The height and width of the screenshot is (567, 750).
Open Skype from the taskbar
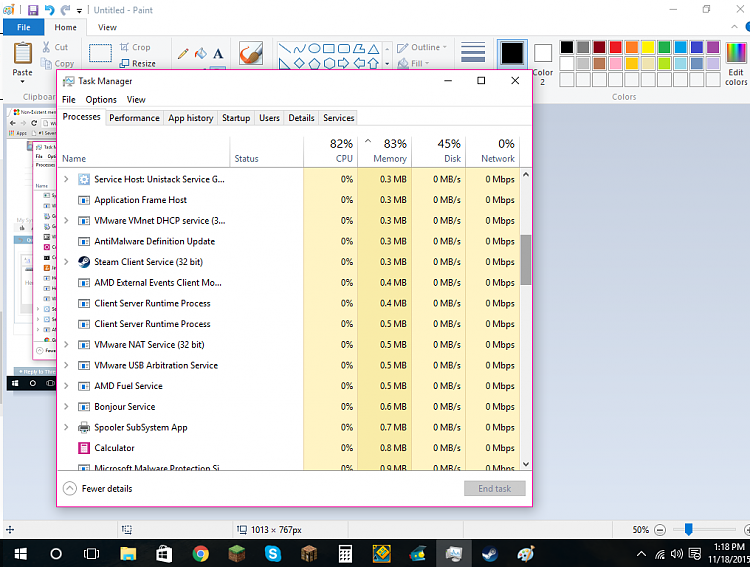(x=273, y=554)
